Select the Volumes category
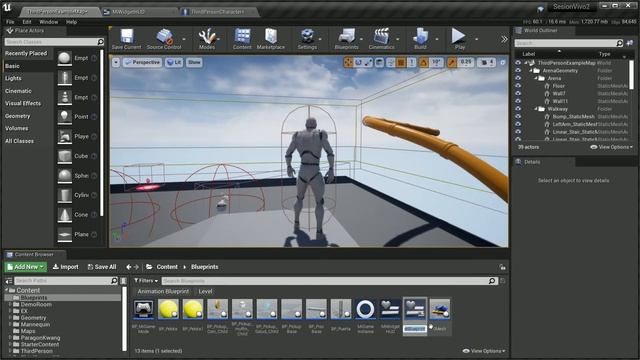Image resolution: width=640 pixels, height=360 pixels. [17, 129]
